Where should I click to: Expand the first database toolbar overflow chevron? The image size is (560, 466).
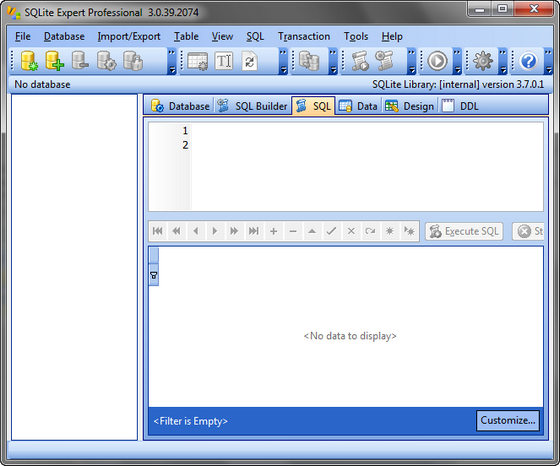coord(172,61)
